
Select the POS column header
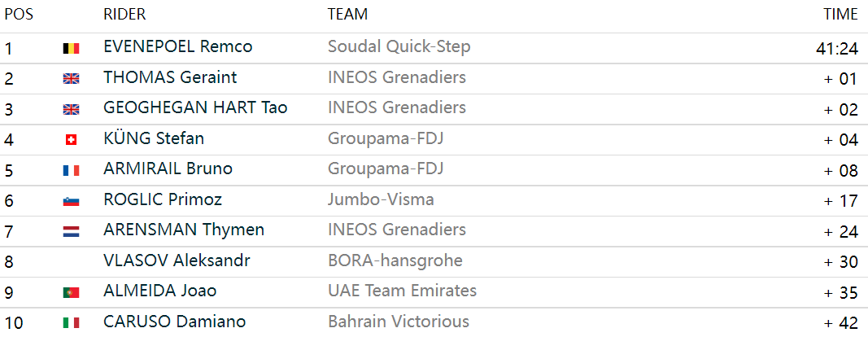click(19, 15)
